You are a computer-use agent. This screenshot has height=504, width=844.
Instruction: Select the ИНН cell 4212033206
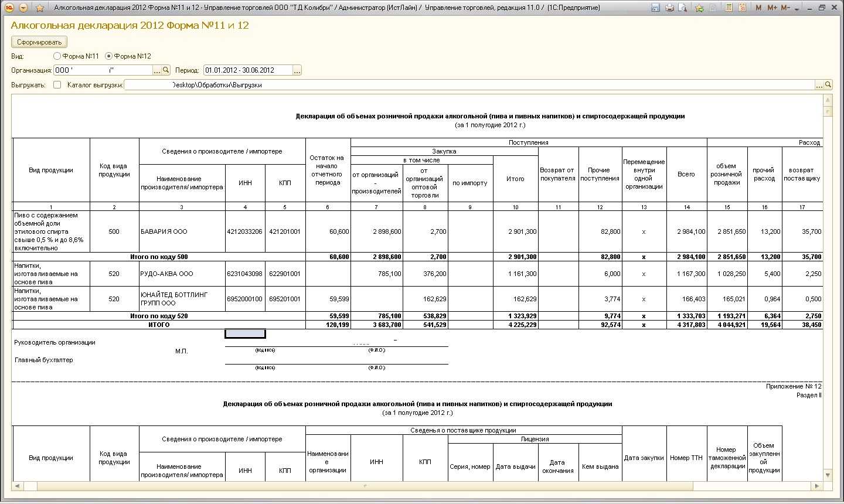245,231
